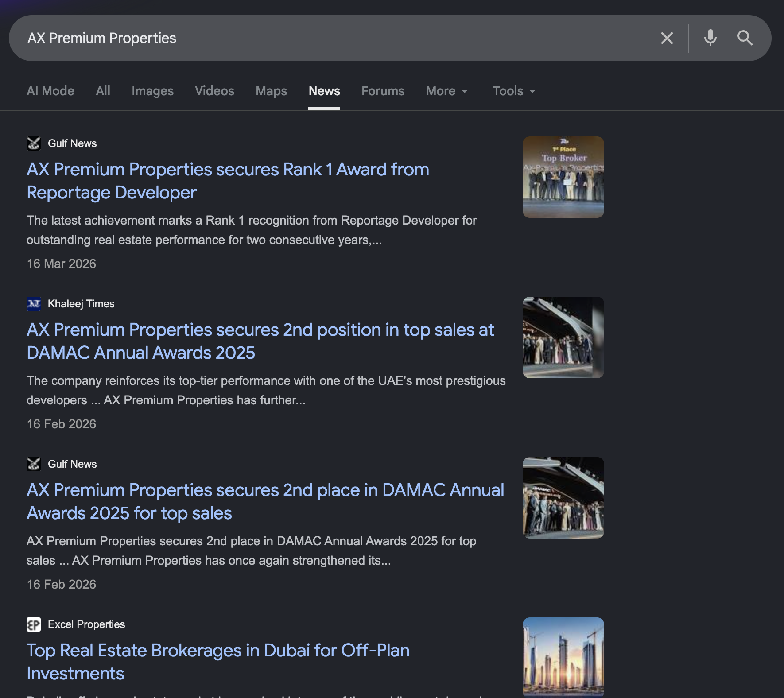Click the snippet starting 'The company reinforces'
Screen dimensions: 784x698
[266, 391]
